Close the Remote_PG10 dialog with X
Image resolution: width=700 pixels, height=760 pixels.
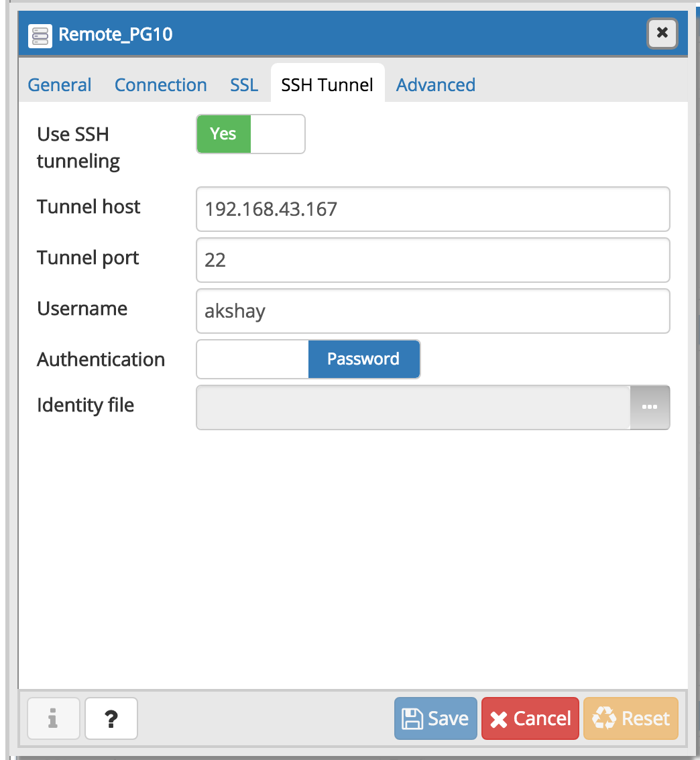coord(662,33)
